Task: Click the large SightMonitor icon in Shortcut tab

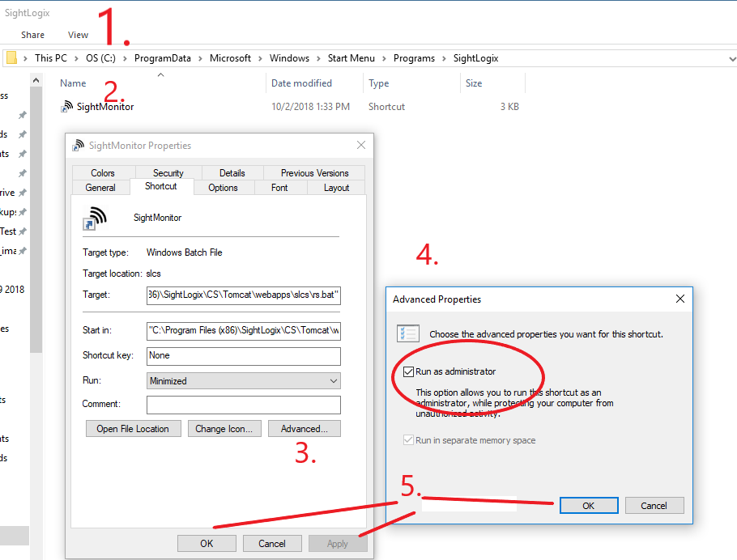Action: 95,218
